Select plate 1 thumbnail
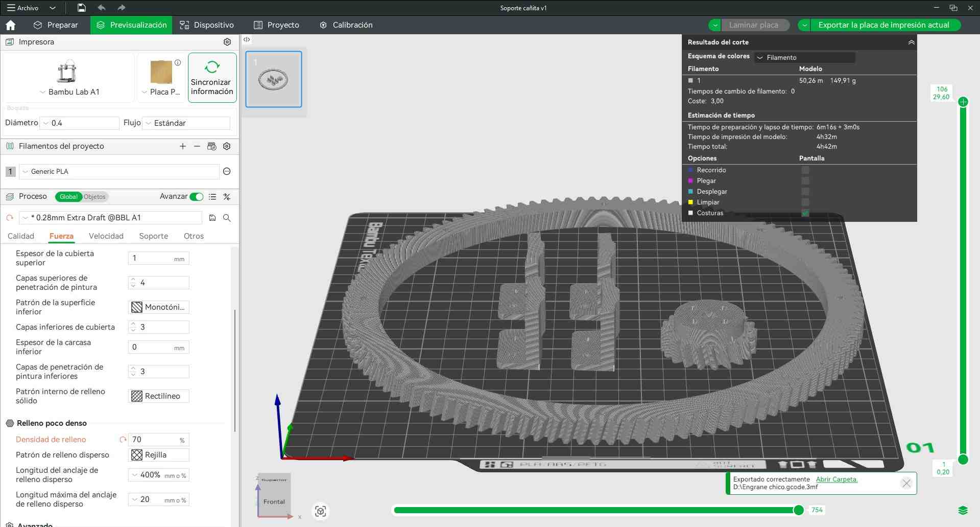 tap(274, 79)
